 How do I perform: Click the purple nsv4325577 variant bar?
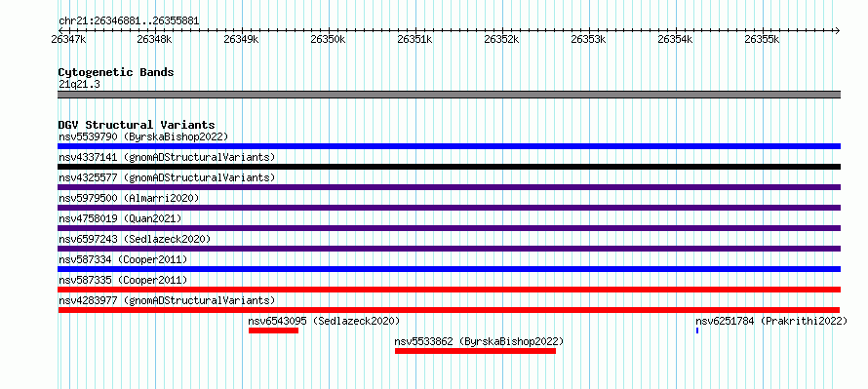(449, 187)
